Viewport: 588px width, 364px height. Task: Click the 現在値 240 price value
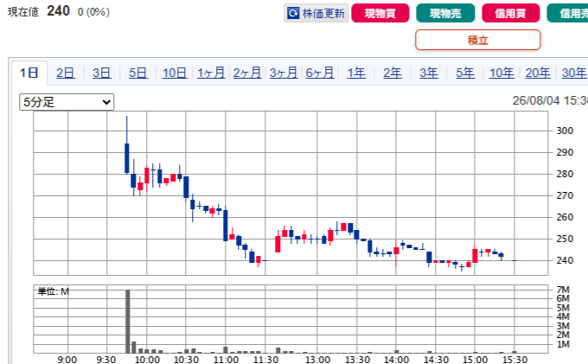[58, 11]
